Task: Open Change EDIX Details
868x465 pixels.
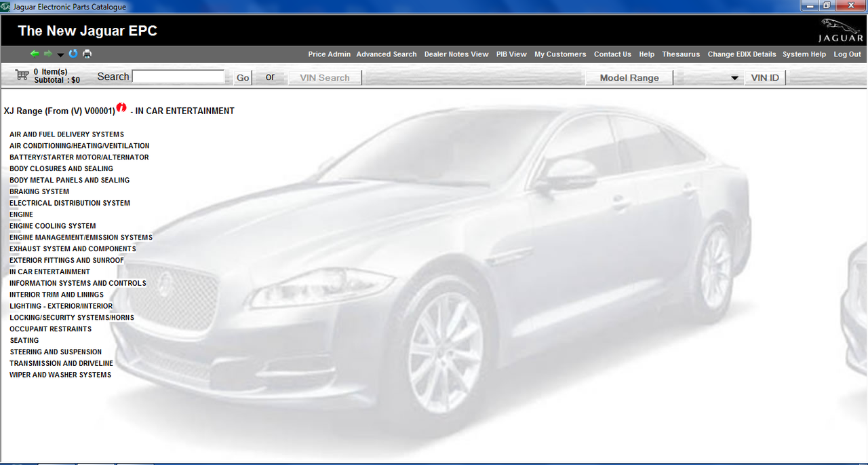Action: 742,54
